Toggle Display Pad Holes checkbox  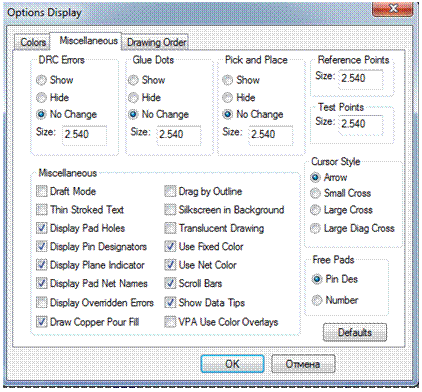click(x=42, y=228)
